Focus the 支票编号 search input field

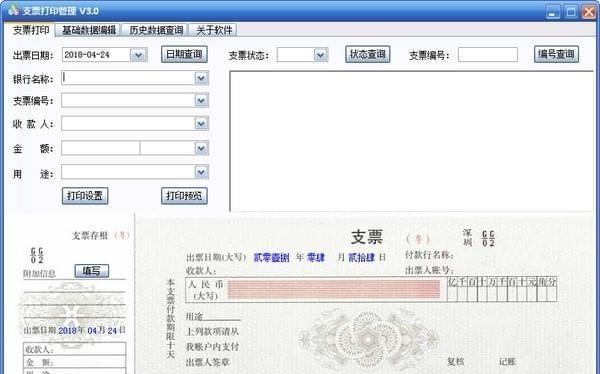pyautogui.click(x=488, y=54)
